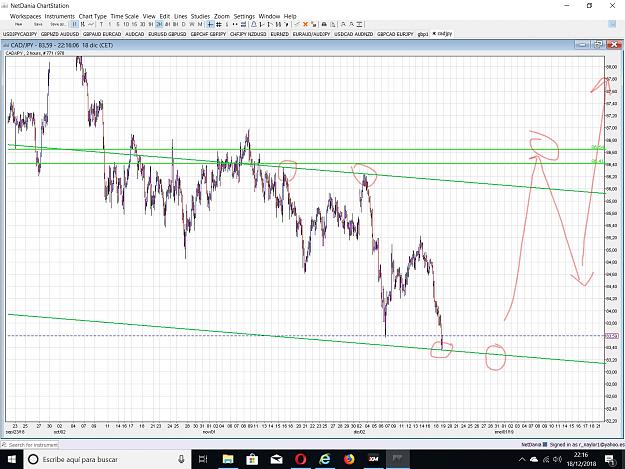Image resolution: width=625 pixels, height=469 pixels.
Task: Click the print icon in toolbar
Action: click(x=324, y=24)
